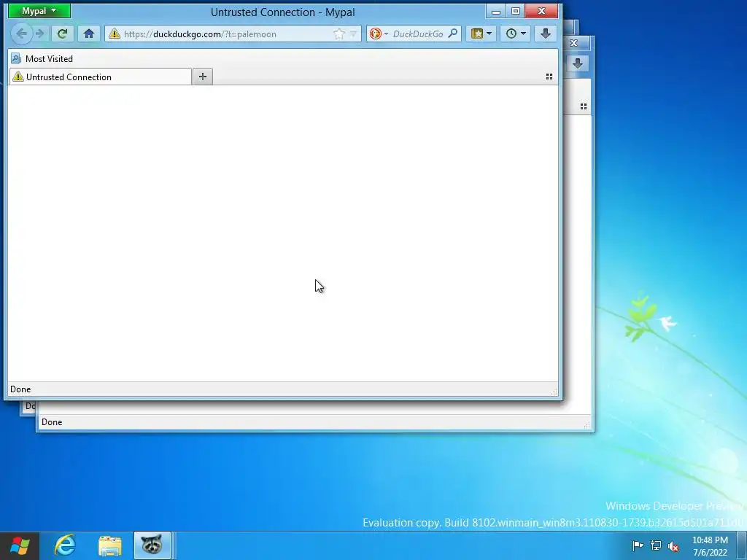Open the green Mypal application menu
This screenshot has height=560, width=747.
pyautogui.click(x=39, y=10)
